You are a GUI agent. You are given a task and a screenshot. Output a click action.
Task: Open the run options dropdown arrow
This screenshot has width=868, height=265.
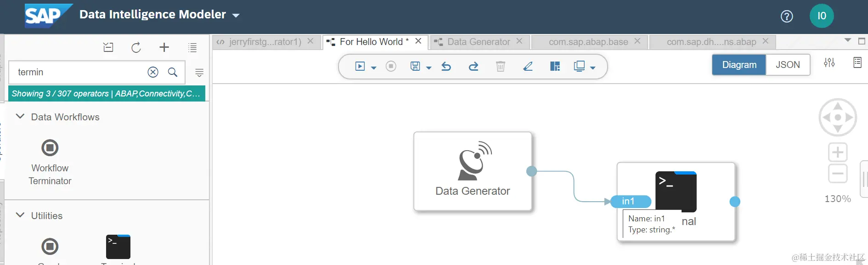pyautogui.click(x=374, y=68)
